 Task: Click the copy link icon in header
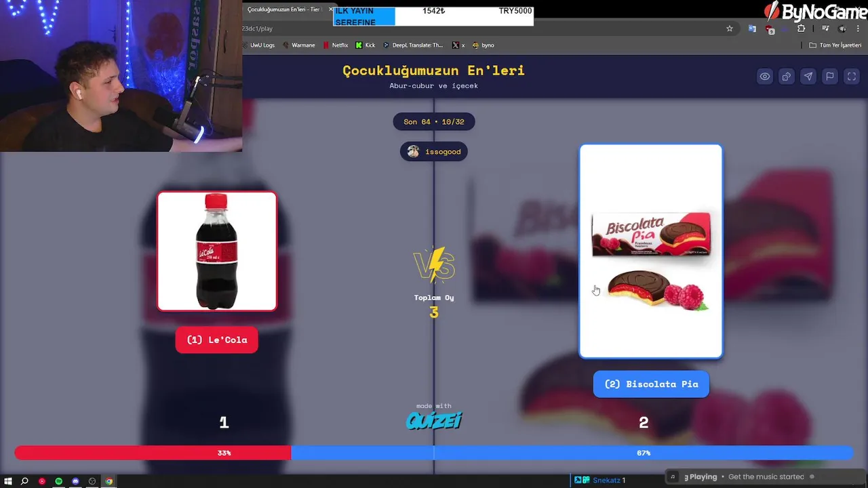click(x=787, y=77)
